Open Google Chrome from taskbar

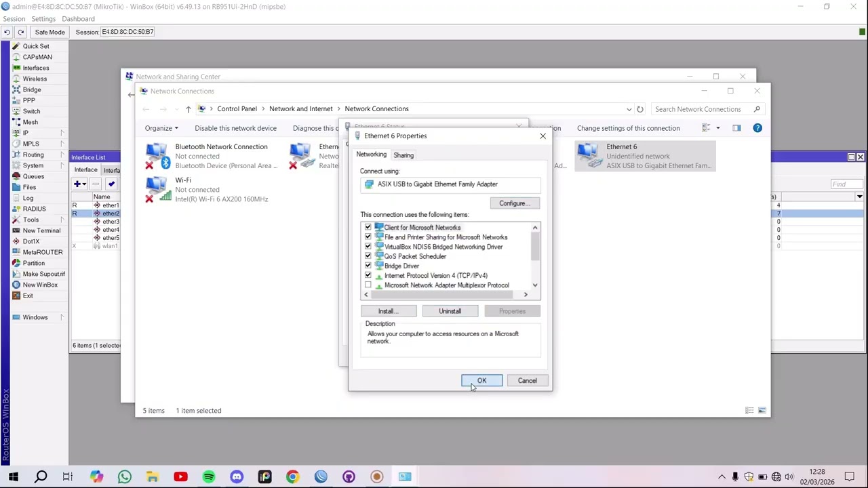292,477
